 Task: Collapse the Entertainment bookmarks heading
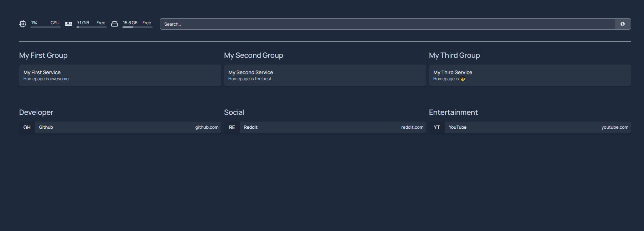[x=453, y=112]
